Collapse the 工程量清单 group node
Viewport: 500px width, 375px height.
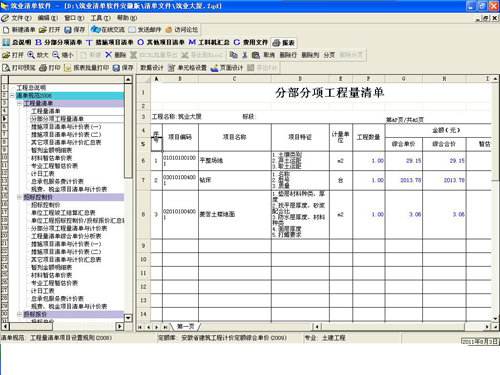pyautogui.click(x=19, y=103)
